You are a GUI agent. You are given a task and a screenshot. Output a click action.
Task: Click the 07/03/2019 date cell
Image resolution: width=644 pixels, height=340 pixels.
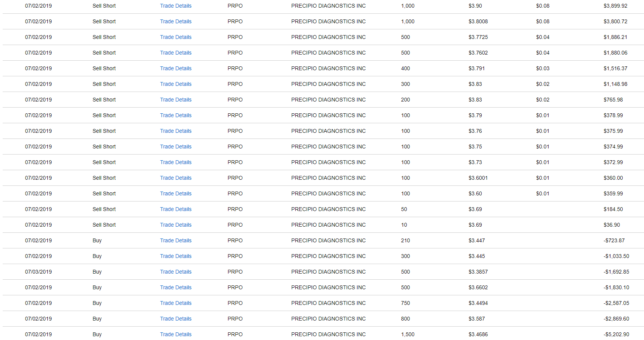pyautogui.click(x=39, y=272)
